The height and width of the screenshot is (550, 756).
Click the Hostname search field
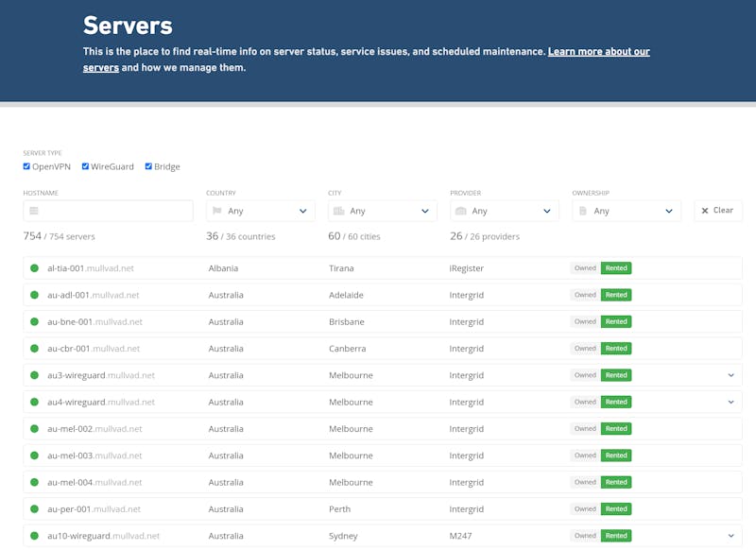[108, 211]
